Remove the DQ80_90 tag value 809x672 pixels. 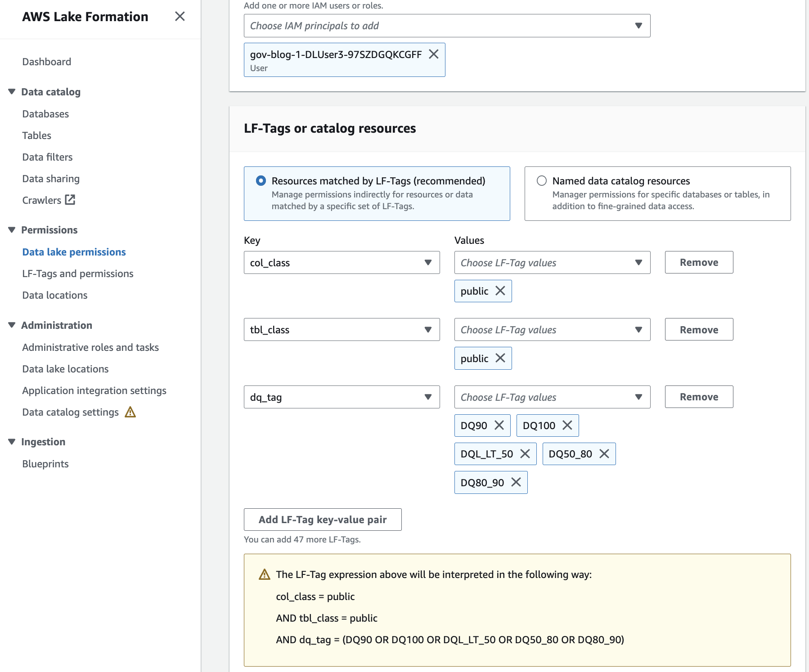[x=516, y=483]
